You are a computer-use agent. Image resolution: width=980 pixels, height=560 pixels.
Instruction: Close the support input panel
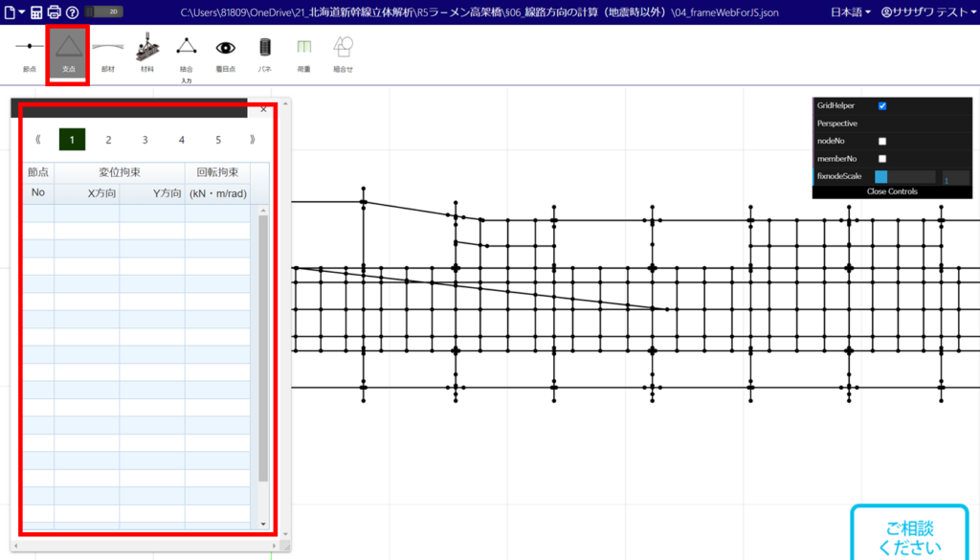(264, 109)
